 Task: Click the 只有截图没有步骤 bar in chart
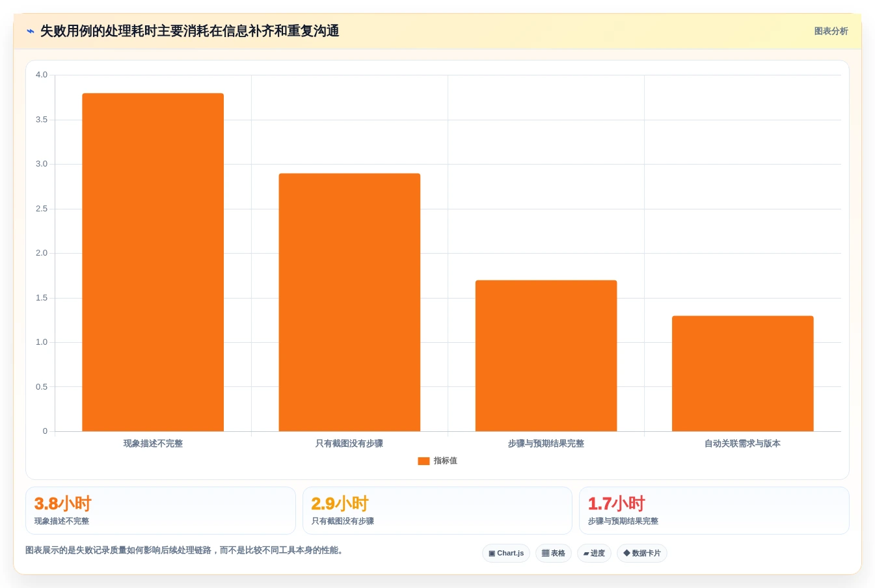(x=349, y=302)
